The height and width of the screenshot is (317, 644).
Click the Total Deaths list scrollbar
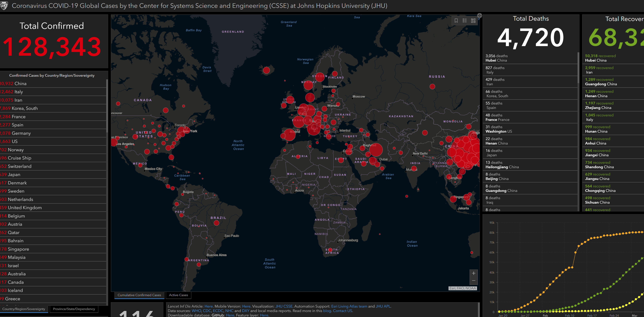coord(578,67)
